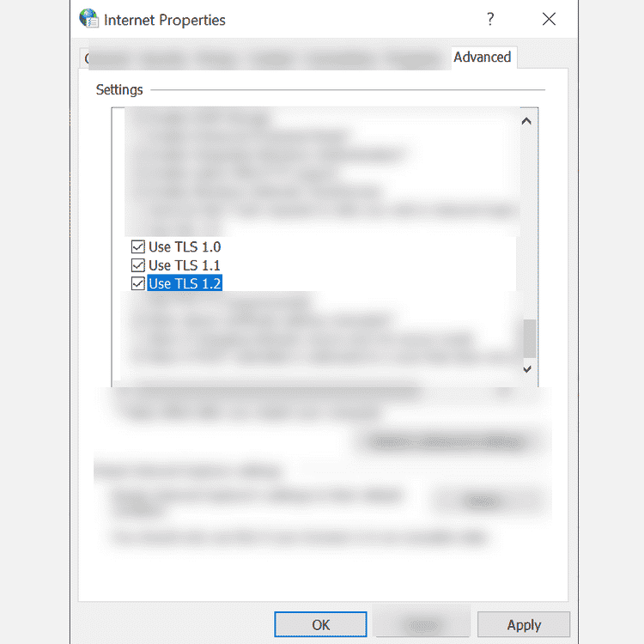644x644 pixels.
Task: Switch to the Advanced tab
Action: 483,57
